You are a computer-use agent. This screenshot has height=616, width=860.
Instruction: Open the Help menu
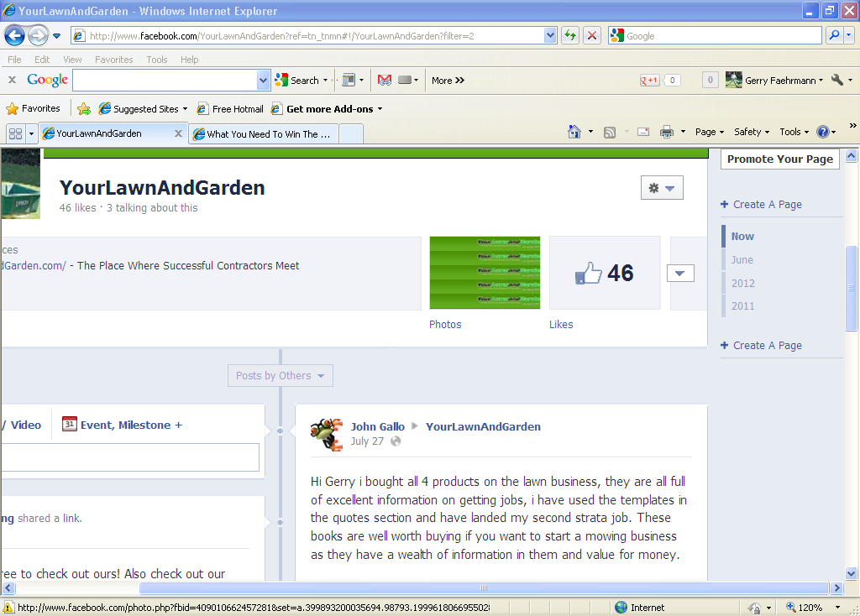[189, 60]
